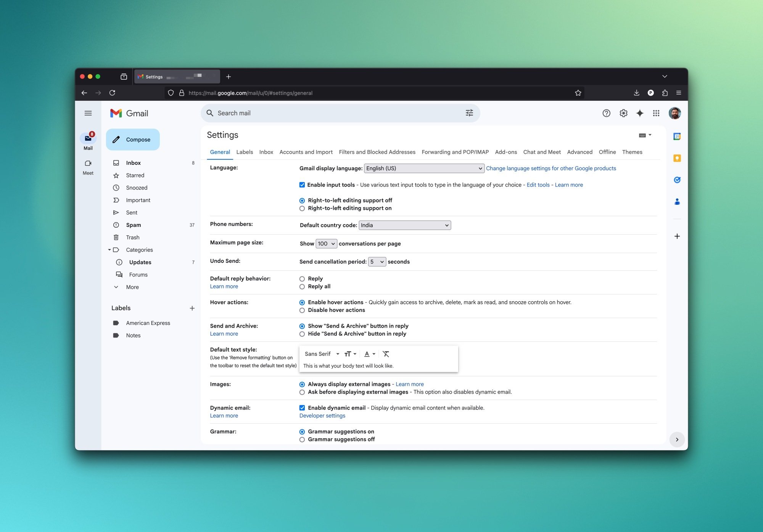Open Filters and Blocked Addresses tab

377,152
